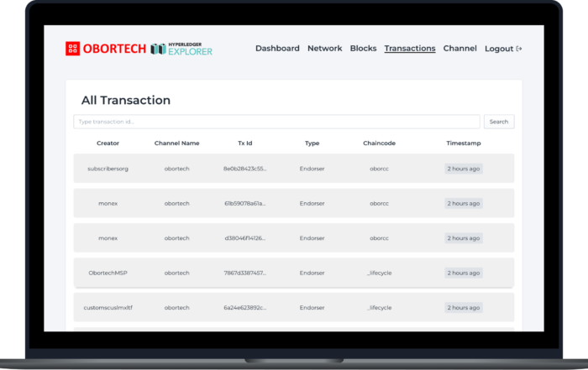
Task: Click the _lifecycle chaincode in customscuslmxltf row
Action: [x=379, y=308]
